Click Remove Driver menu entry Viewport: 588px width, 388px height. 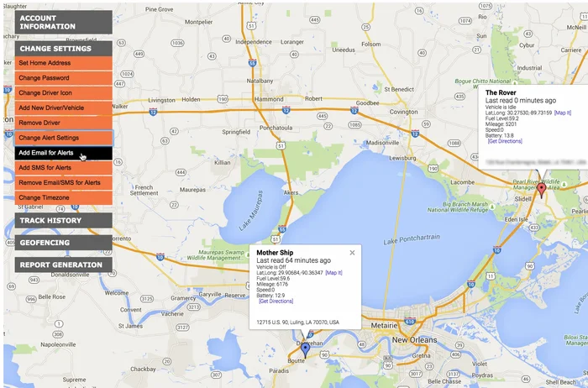[x=63, y=123]
